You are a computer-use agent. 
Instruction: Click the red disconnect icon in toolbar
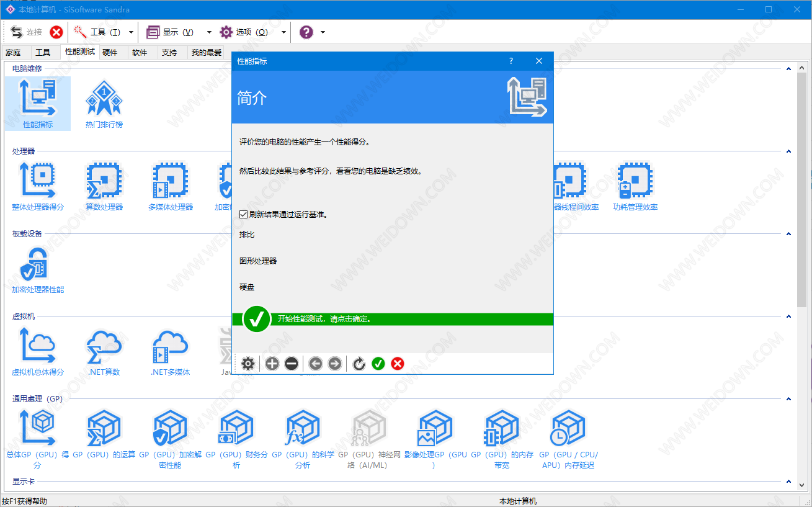click(56, 32)
